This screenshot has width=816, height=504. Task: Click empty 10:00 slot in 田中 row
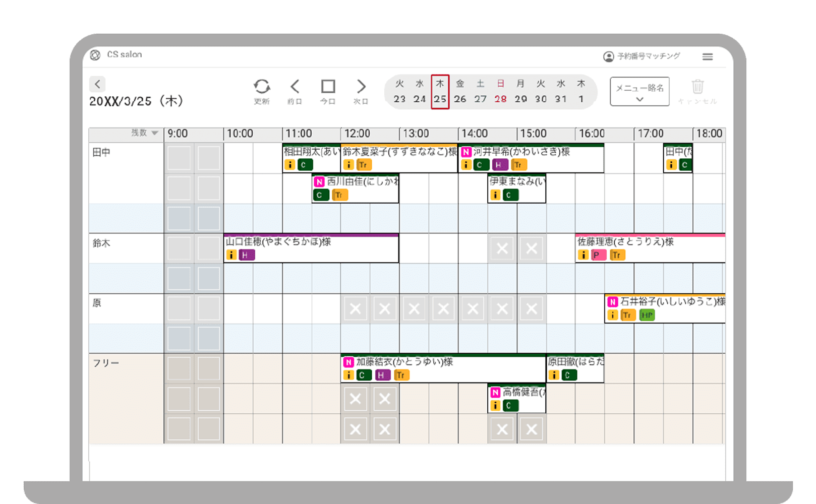pyautogui.click(x=238, y=158)
